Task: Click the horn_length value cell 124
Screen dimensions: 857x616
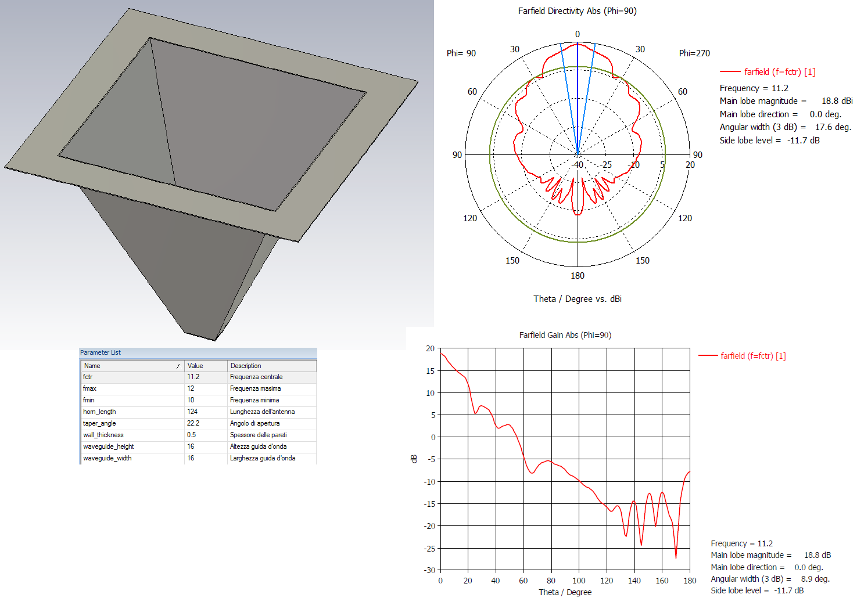Action: point(206,412)
